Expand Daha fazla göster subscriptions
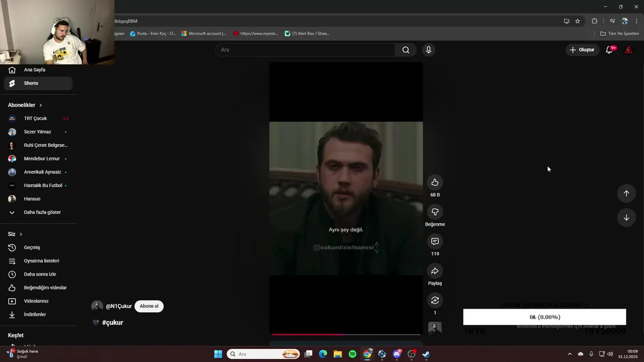The width and height of the screenshot is (644, 362). 38,212
